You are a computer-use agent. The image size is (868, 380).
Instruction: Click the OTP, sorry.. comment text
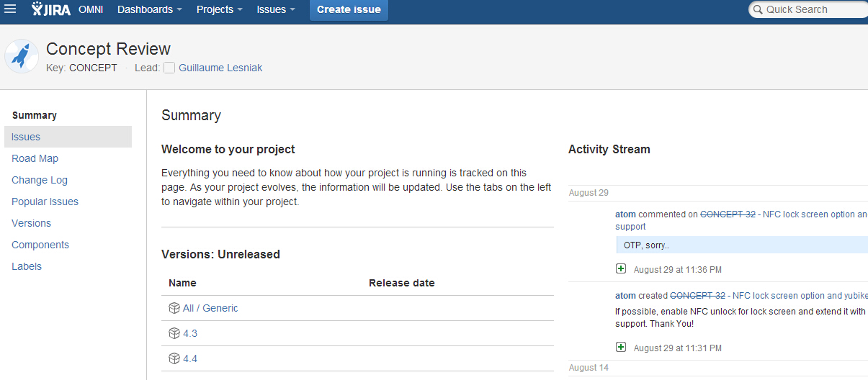pos(646,245)
